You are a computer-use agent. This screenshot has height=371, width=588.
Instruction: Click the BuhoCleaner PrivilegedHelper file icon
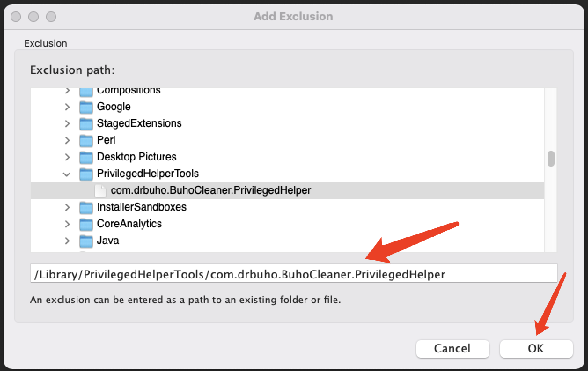coord(101,191)
